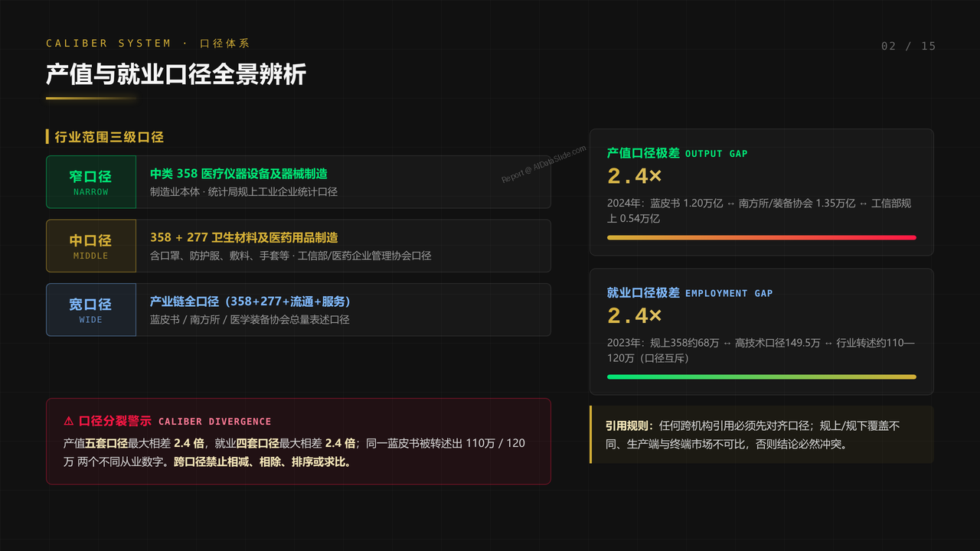Click the red-yellow bar under 产值口径极差
Screen dimensions: 980x551
pyautogui.click(x=762, y=237)
